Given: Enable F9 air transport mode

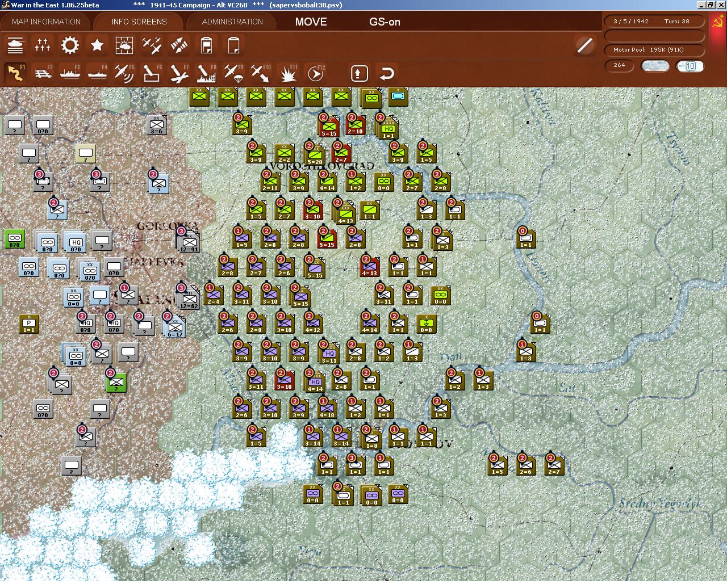Looking at the screenshot, I should [x=233, y=73].
